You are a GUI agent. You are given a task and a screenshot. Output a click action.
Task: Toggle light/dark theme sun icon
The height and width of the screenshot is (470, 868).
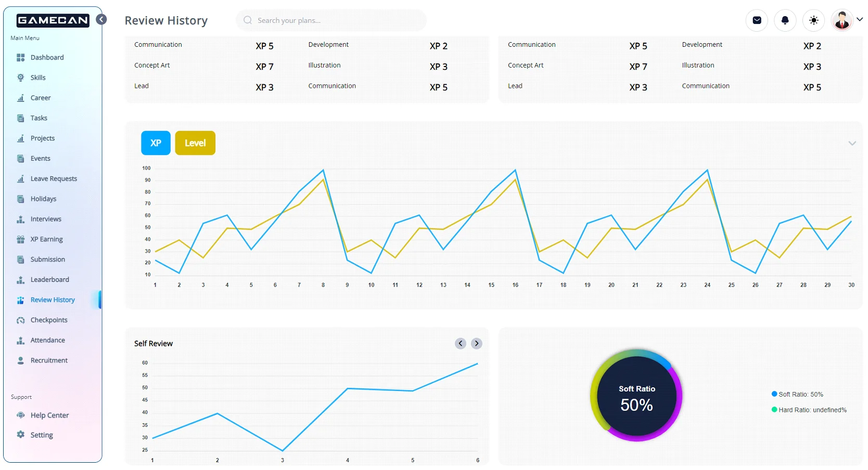tap(814, 20)
